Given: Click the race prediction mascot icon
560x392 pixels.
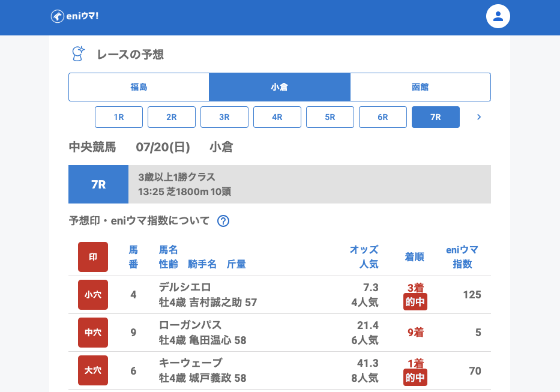Looking at the screenshot, I should [78, 54].
